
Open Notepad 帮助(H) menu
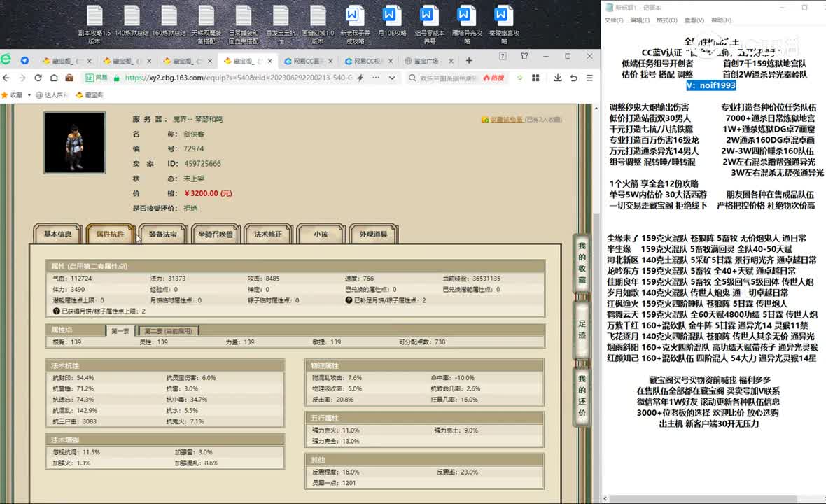pyautogui.click(x=721, y=20)
